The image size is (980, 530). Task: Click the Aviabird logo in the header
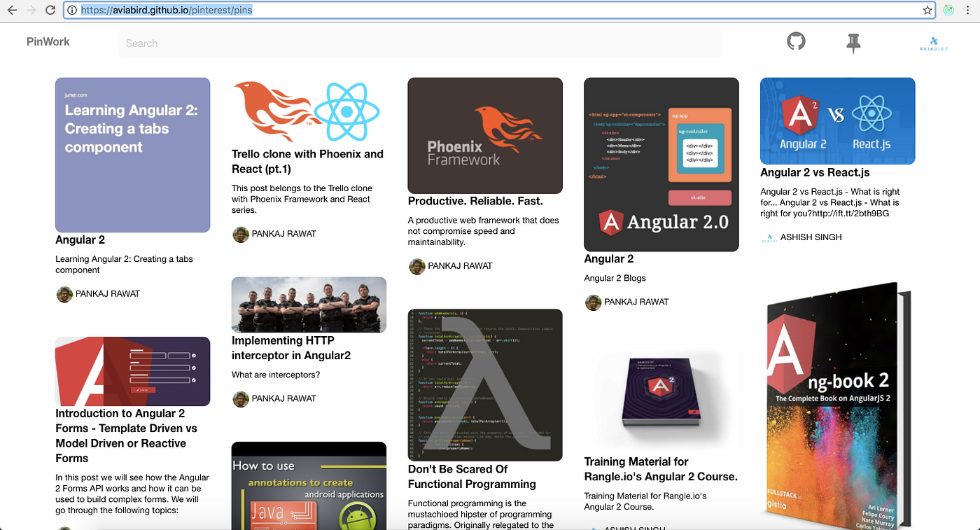(x=932, y=42)
